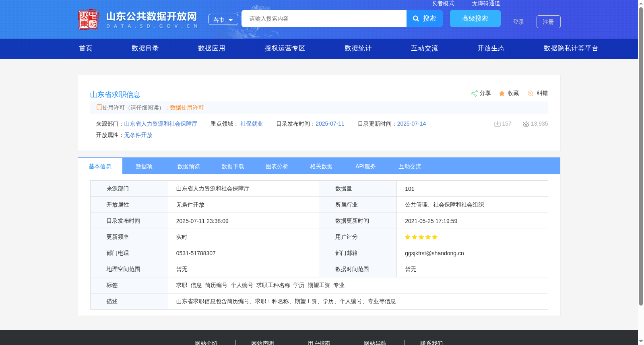Click the Shandong data portal logo

click(138, 19)
